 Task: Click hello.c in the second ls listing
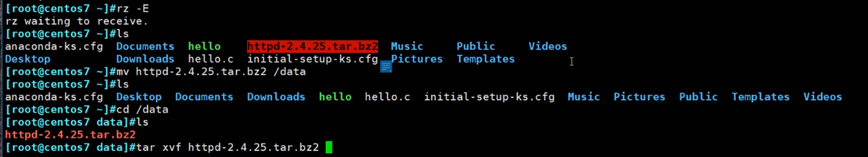(387, 97)
